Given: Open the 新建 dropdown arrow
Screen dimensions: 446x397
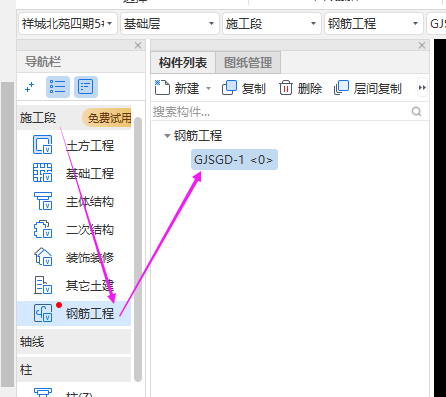Looking at the screenshot, I should [x=209, y=88].
